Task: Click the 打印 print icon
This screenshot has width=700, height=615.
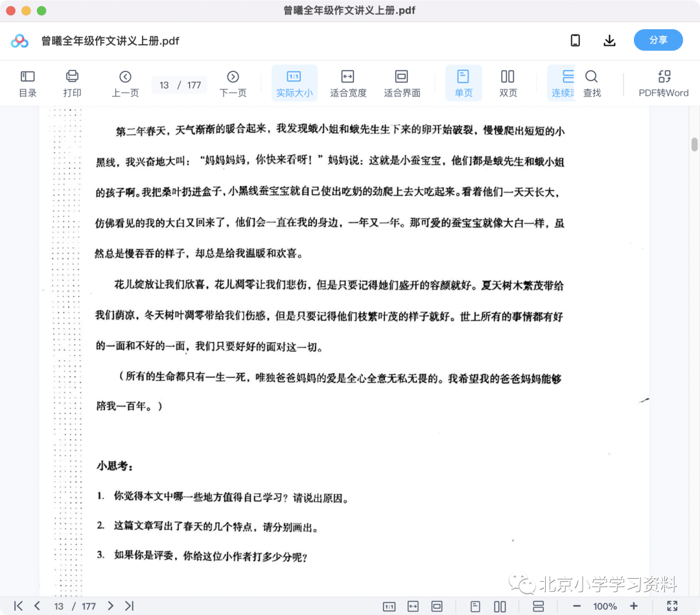Action: click(x=72, y=83)
